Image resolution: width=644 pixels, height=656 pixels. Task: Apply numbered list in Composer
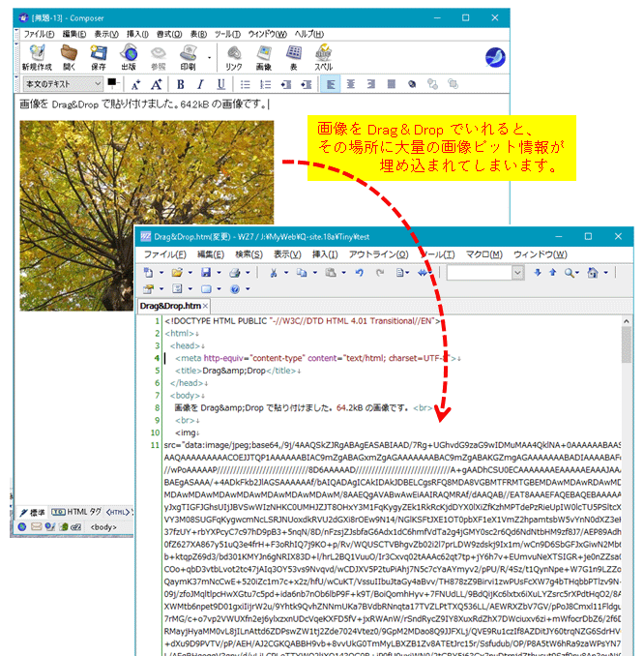point(265,84)
